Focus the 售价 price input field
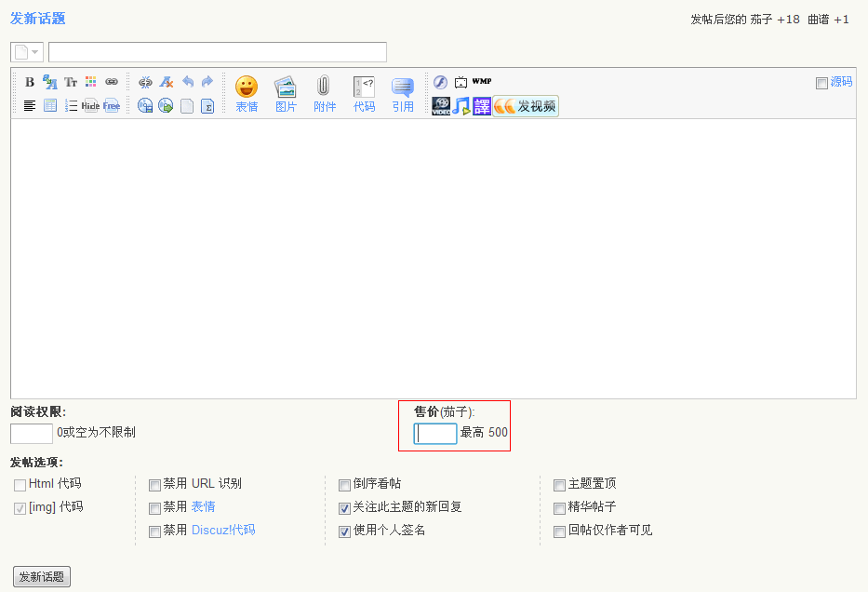The height and width of the screenshot is (592, 868). pyautogui.click(x=435, y=434)
